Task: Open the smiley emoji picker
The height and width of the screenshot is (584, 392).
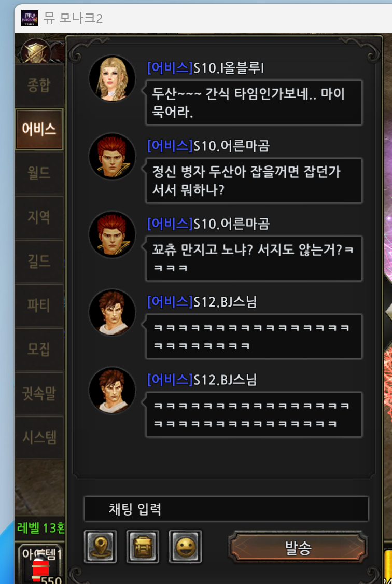Action: pyautogui.click(x=185, y=546)
